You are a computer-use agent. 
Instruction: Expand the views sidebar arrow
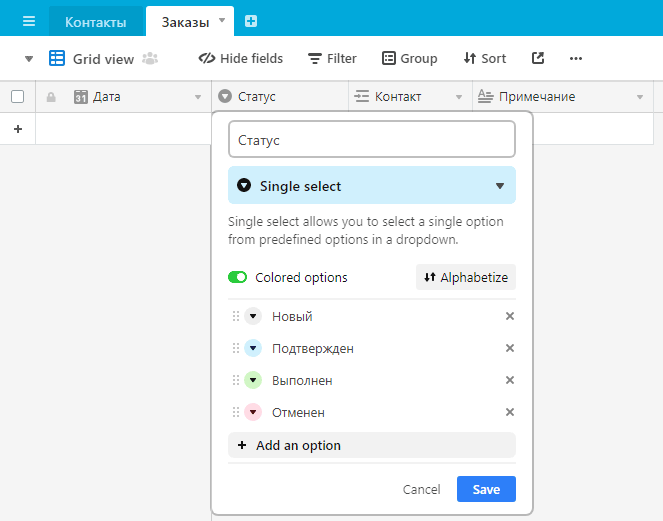point(29,59)
